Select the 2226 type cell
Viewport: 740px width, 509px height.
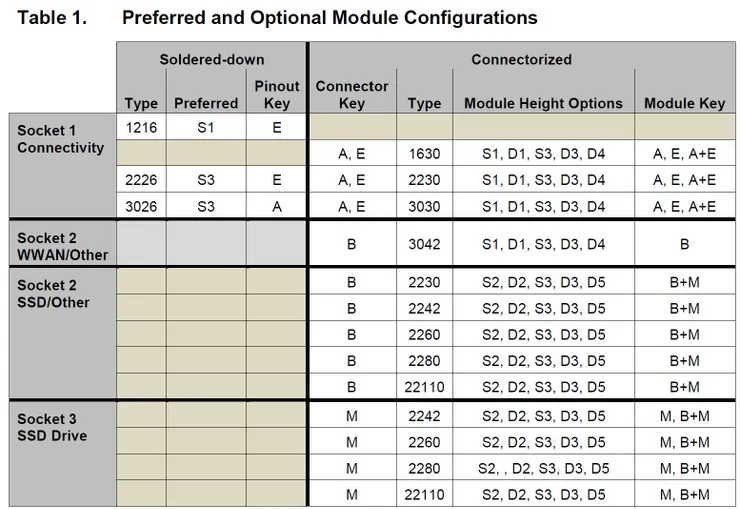pos(141,180)
